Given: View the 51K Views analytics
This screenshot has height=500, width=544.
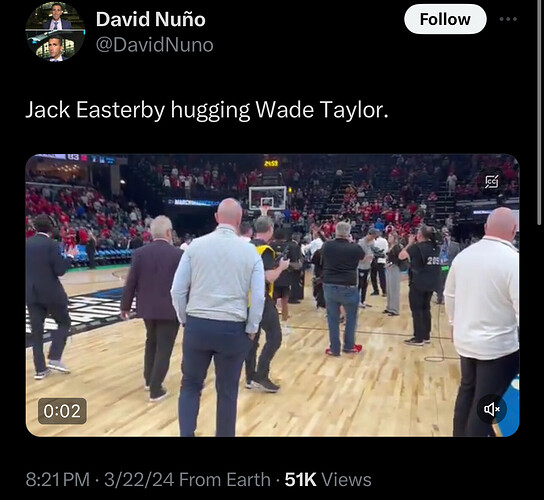Looking at the screenshot, I should coord(328,480).
